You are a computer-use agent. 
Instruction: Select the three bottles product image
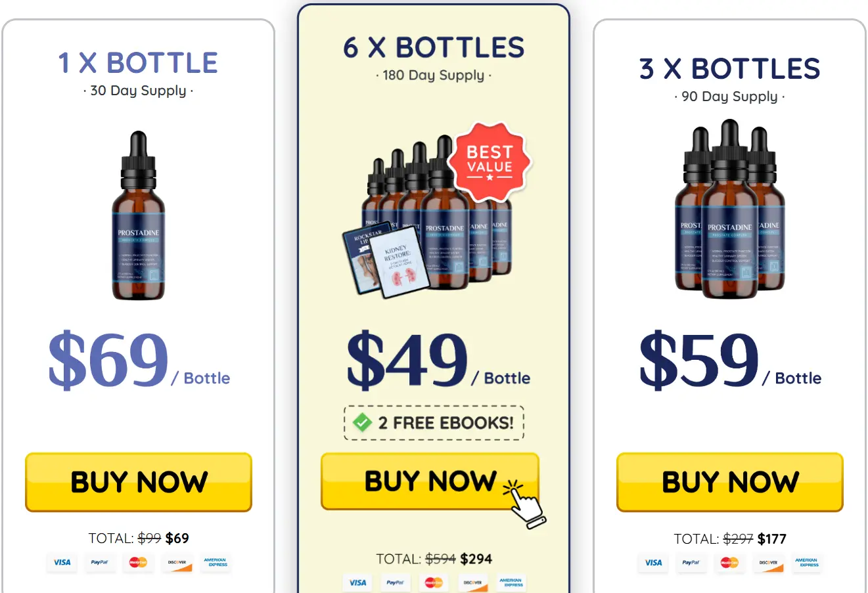729,209
